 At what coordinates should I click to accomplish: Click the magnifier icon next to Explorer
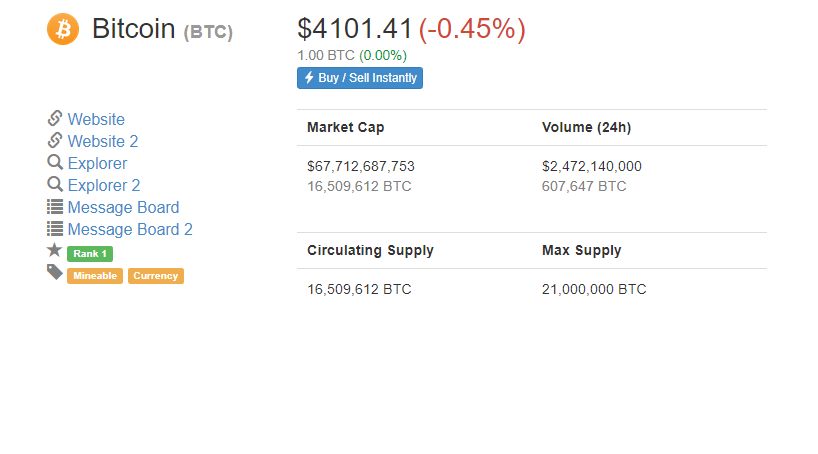coord(55,162)
